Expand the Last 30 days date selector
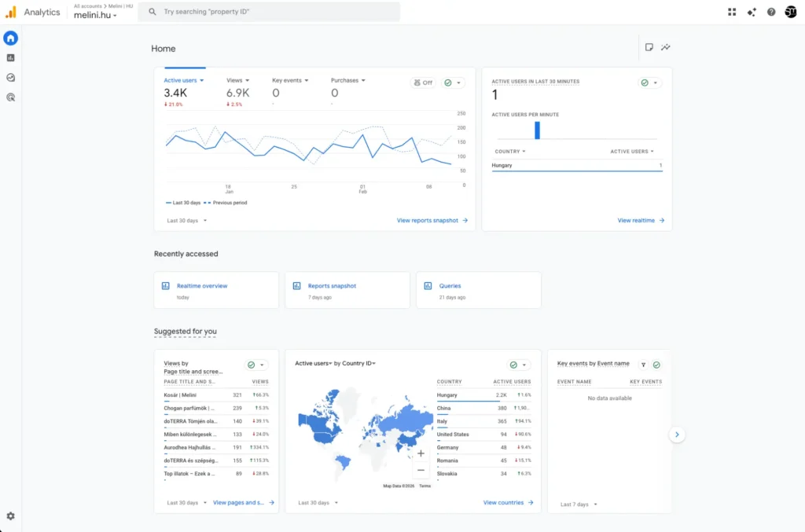Screen dimensions: 805x532 pyautogui.click(x=186, y=220)
